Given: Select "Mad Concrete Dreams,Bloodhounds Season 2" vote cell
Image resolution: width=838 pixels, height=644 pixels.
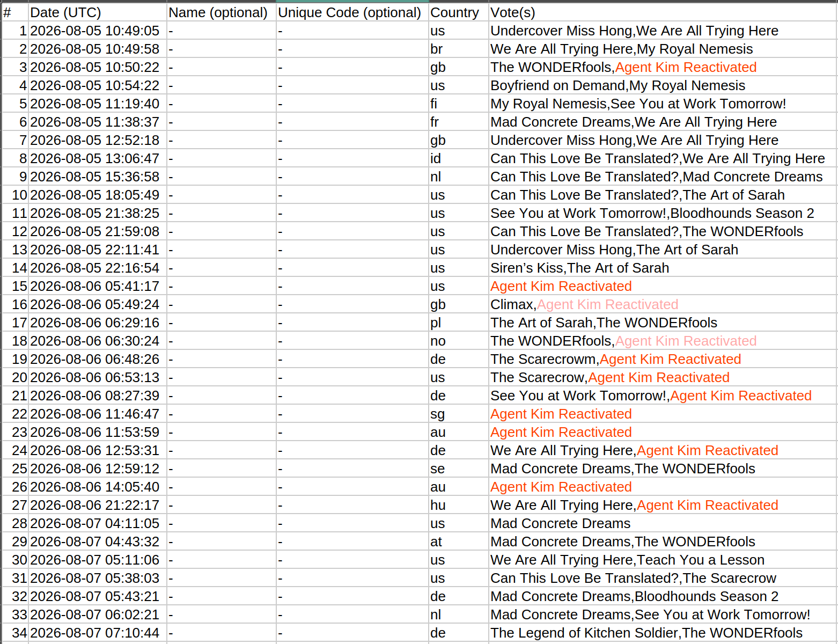Looking at the screenshot, I should pos(663,596).
